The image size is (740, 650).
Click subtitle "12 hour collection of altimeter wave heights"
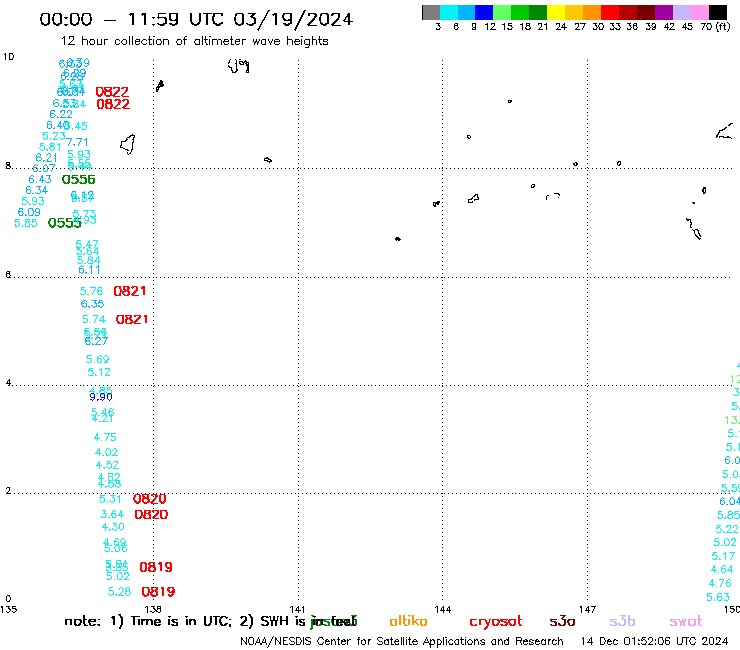[194, 42]
